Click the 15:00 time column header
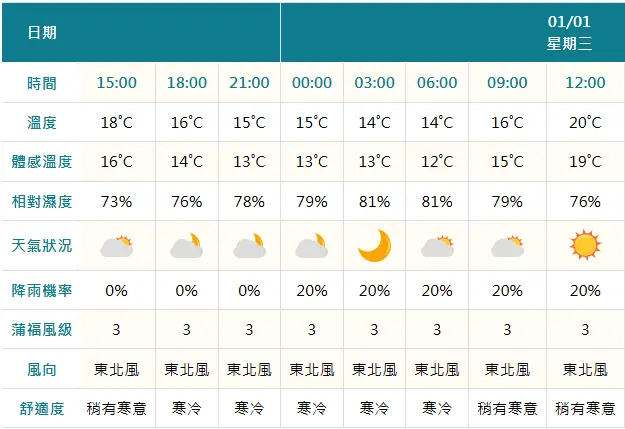Image resolution: width=625 pixels, height=429 pixels. click(x=116, y=83)
